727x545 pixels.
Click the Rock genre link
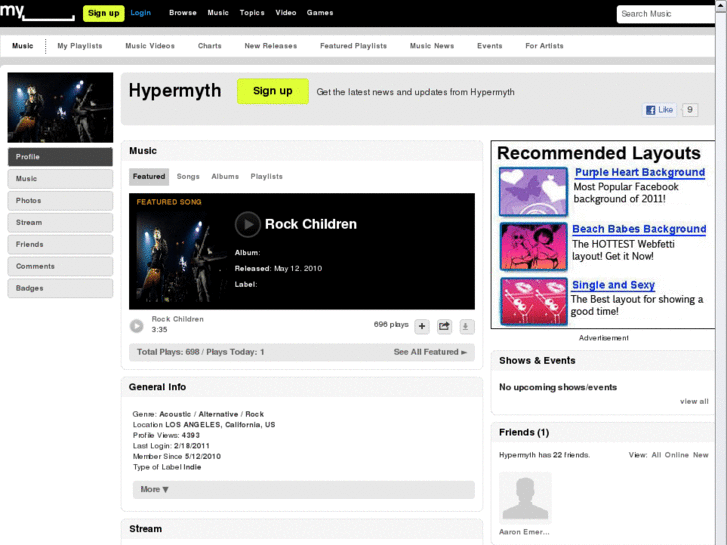pos(254,414)
